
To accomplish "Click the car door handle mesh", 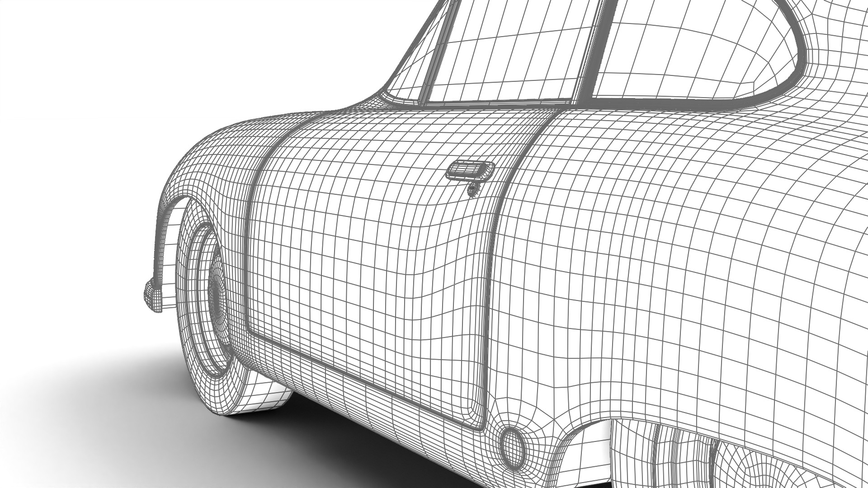I will pos(470,171).
